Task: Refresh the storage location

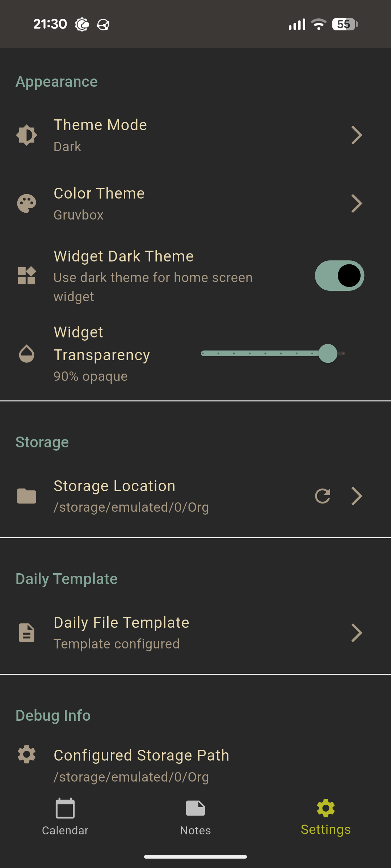Action: pyautogui.click(x=323, y=496)
